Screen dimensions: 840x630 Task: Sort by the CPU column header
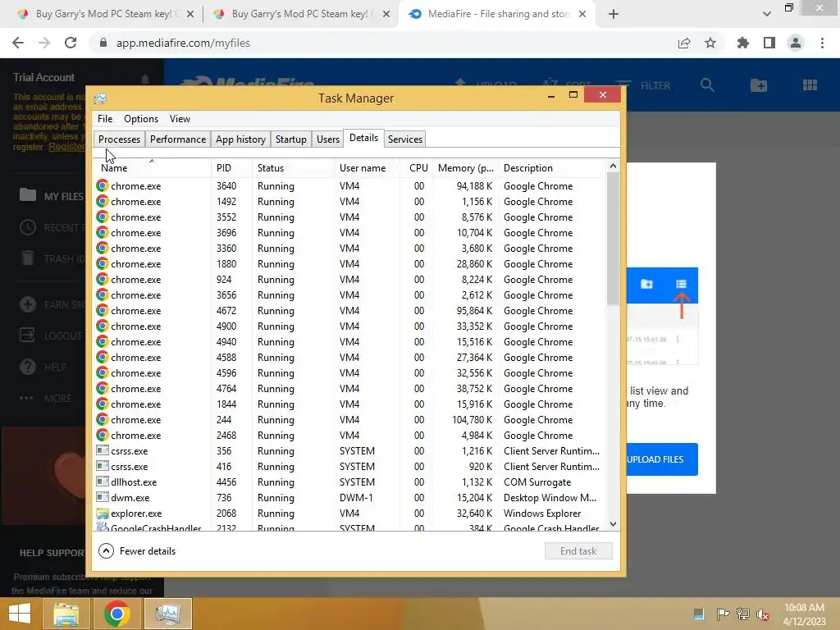416,167
